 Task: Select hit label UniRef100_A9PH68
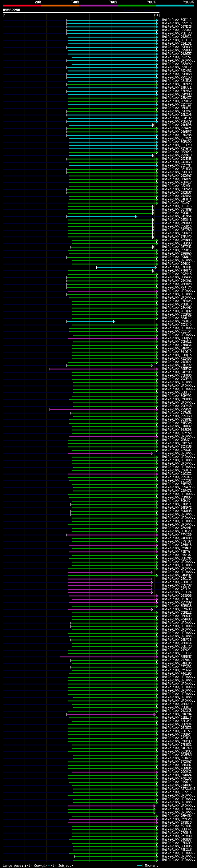(177, 74)
